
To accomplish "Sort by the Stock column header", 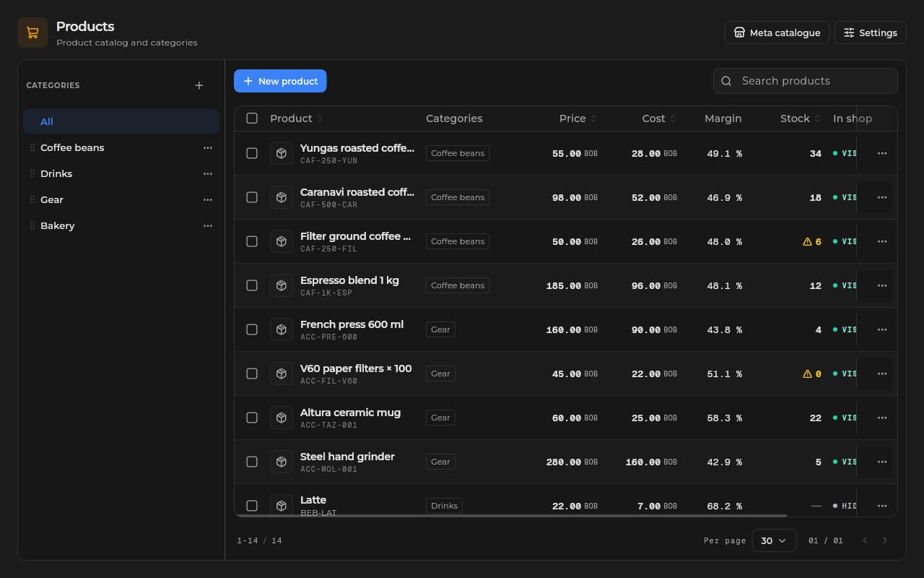I will (x=800, y=118).
